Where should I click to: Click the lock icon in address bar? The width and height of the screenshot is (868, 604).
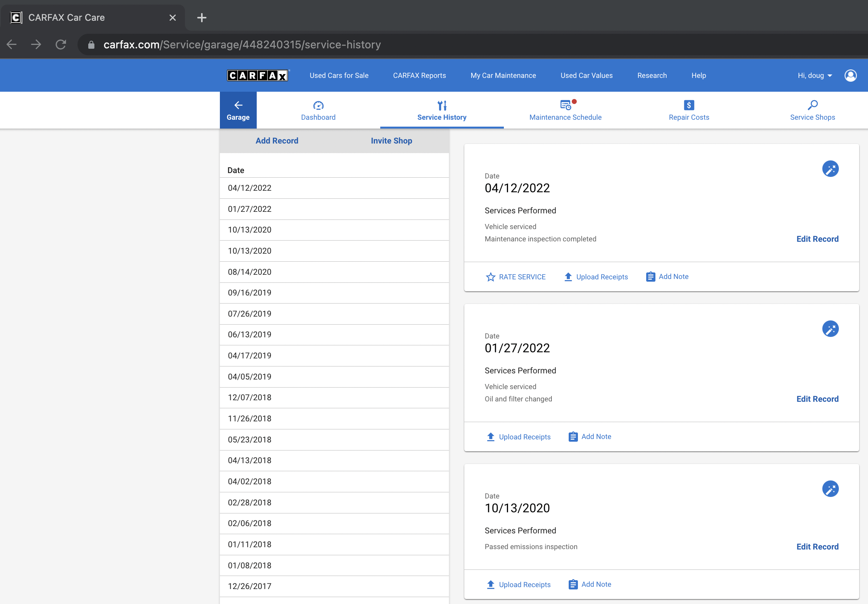click(91, 45)
